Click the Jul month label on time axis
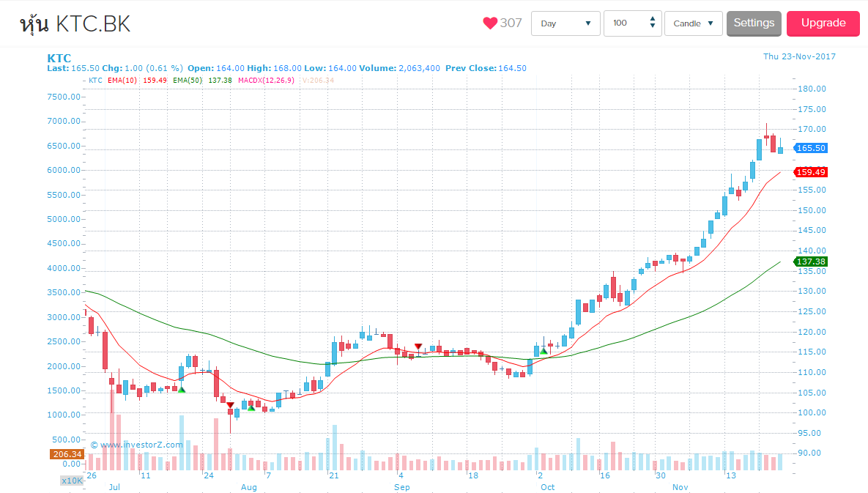This screenshot has height=493, width=868. [114, 487]
